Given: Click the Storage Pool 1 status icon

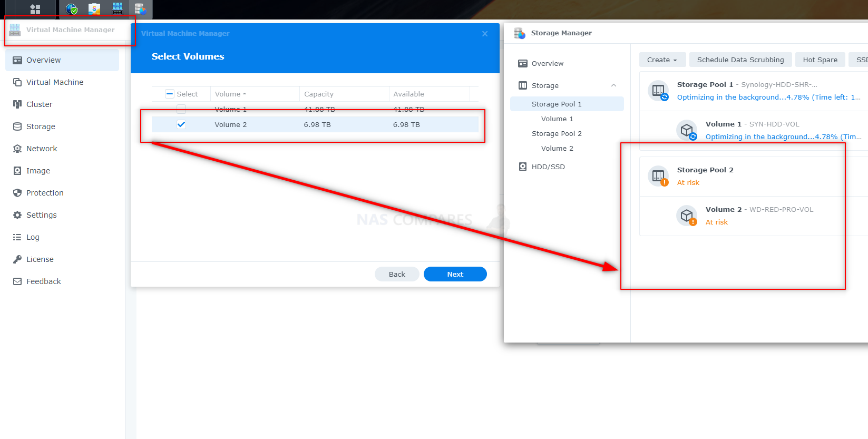Looking at the screenshot, I should coord(658,91).
